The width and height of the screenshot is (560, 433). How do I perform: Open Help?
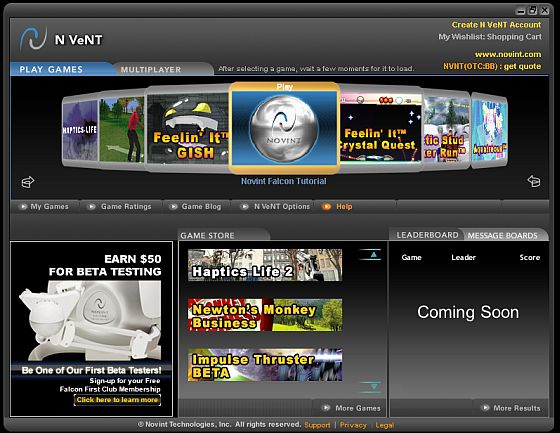point(344,206)
